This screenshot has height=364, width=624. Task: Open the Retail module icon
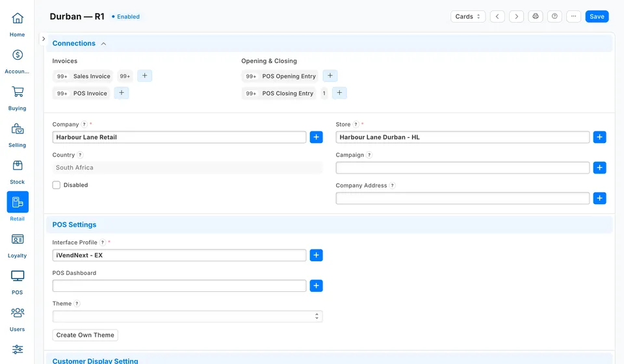[18, 202]
